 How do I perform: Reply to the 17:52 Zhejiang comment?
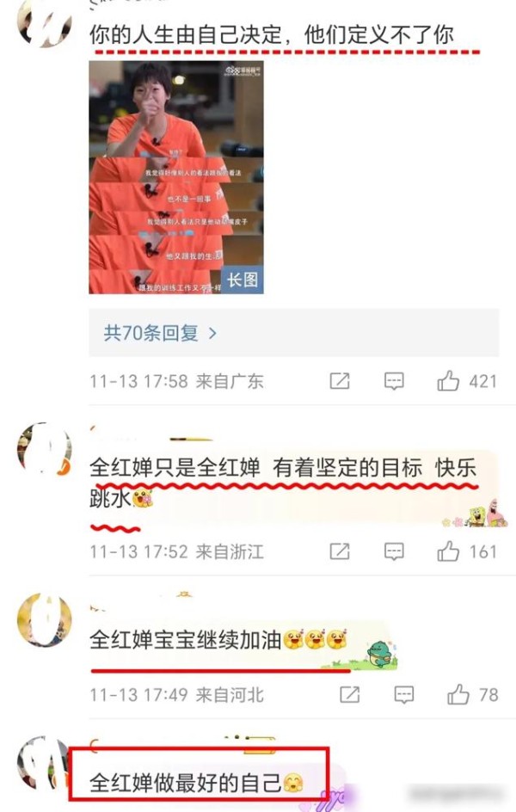tap(394, 551)
